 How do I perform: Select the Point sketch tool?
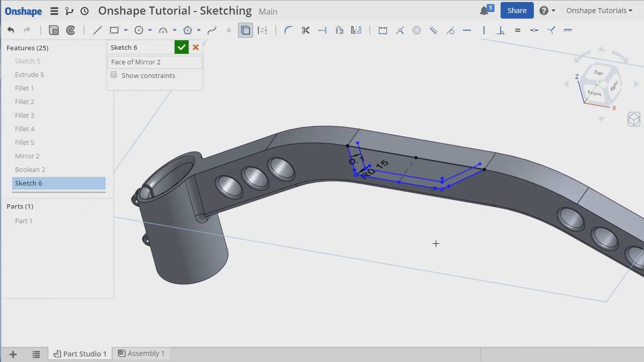229,30
